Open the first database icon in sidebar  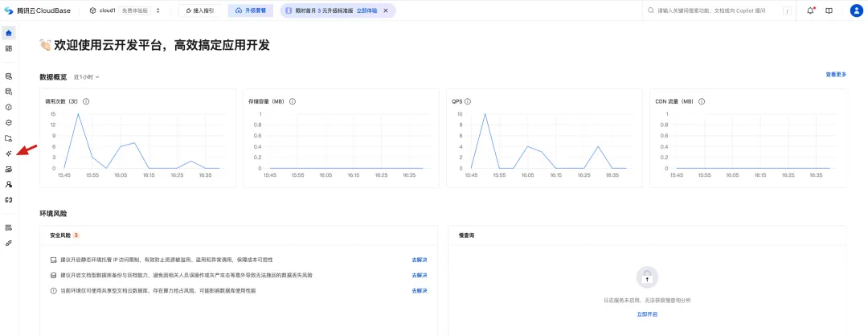(8, 76)
